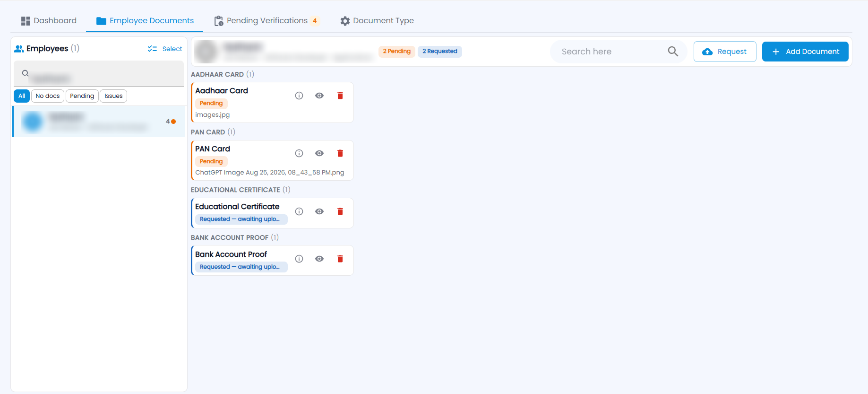Click the Bank Account Proof card title
Image resolution: width=868 pixels, height=394 pixels.
click(x=231, y=254)
